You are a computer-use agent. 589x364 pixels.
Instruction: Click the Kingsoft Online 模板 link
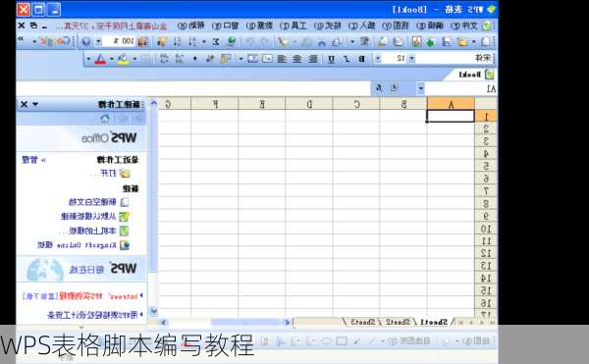(77, 245)
